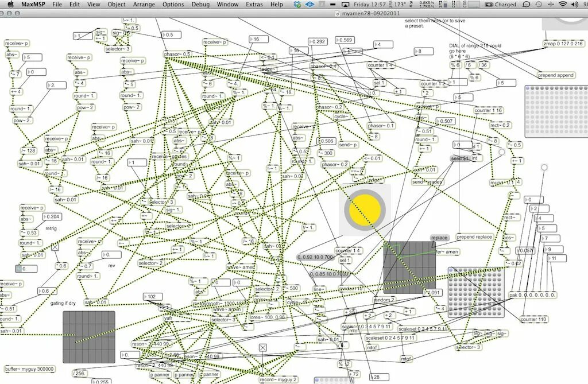Open the Extras menu
588x384 pixels.
(254, 5)
